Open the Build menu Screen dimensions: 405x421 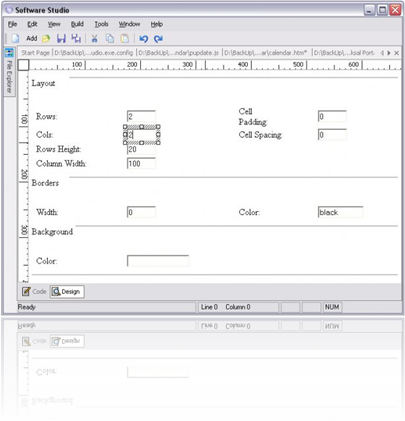pyautogui.click(x=77, y=24)
